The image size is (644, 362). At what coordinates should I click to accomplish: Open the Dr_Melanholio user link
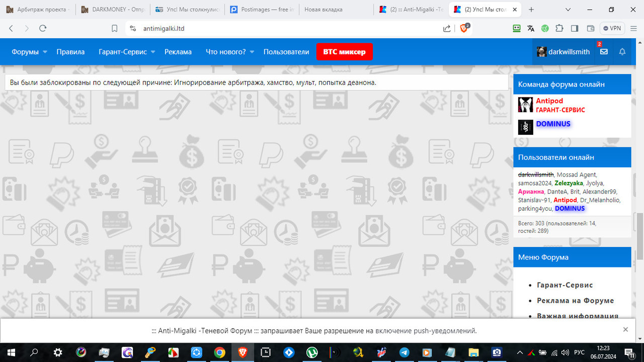[600, 200]
